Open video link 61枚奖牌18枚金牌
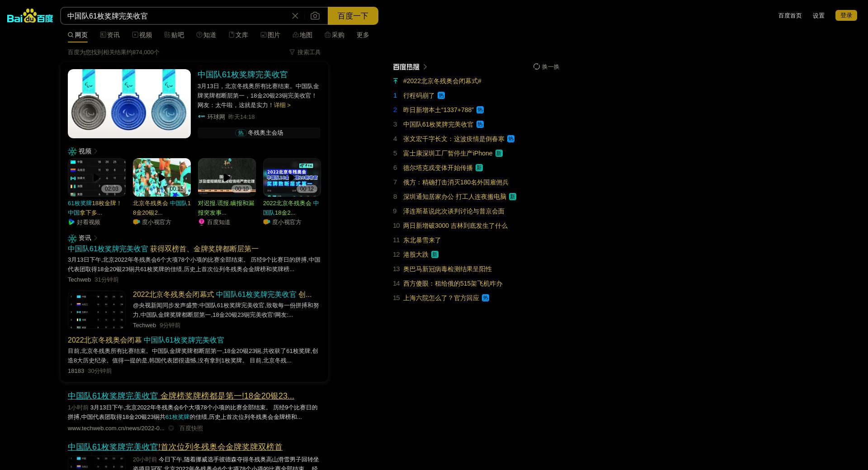868x470 pixels. (94, 208)
